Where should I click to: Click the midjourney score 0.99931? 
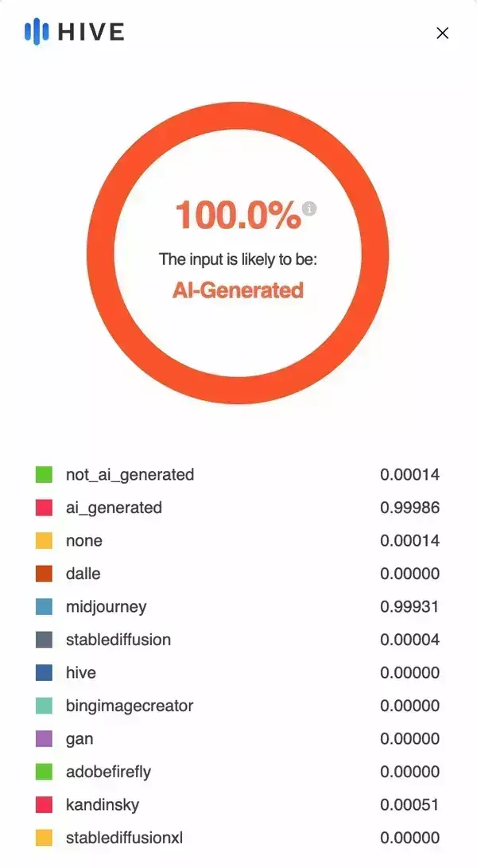[x=409, y=607]
